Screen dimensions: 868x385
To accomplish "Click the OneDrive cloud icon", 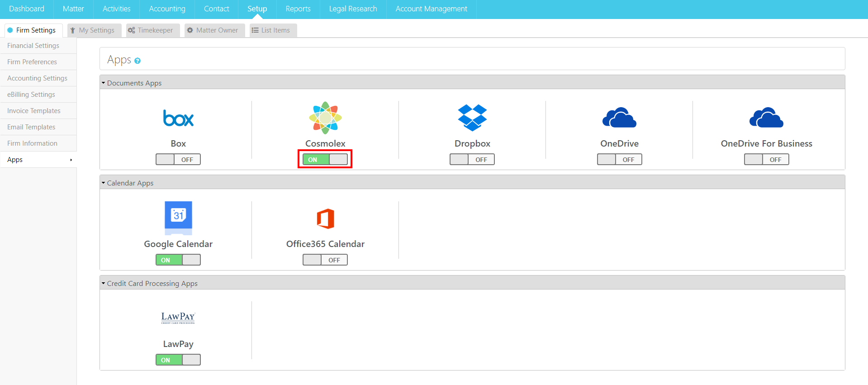I will click(619, 118).
